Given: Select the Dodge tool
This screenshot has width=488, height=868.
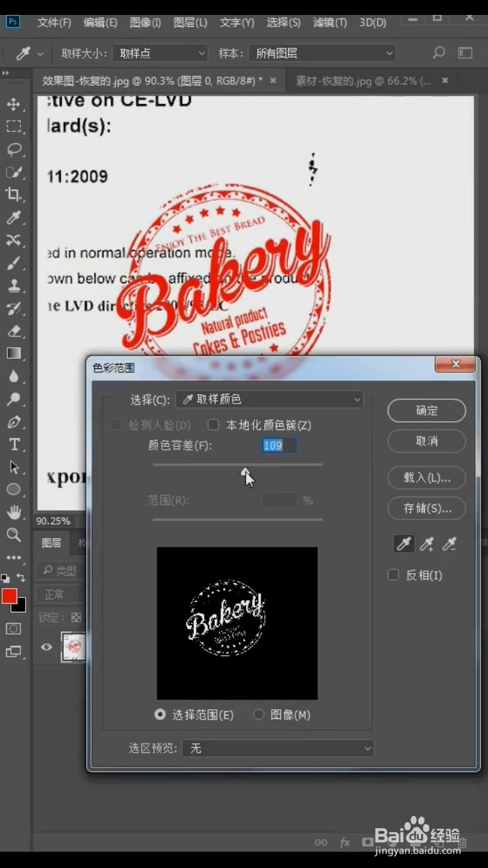Looking at the screenshot, I should pos(14,399).
